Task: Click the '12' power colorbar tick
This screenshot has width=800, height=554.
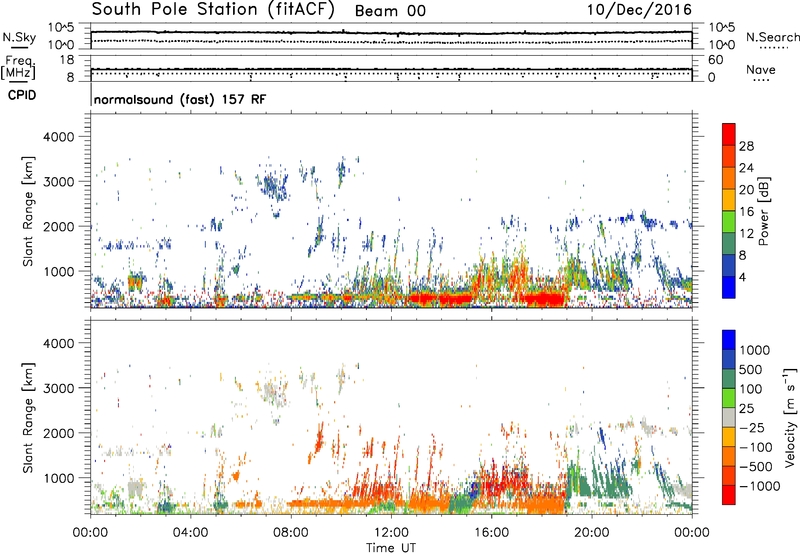Action: 746,234
